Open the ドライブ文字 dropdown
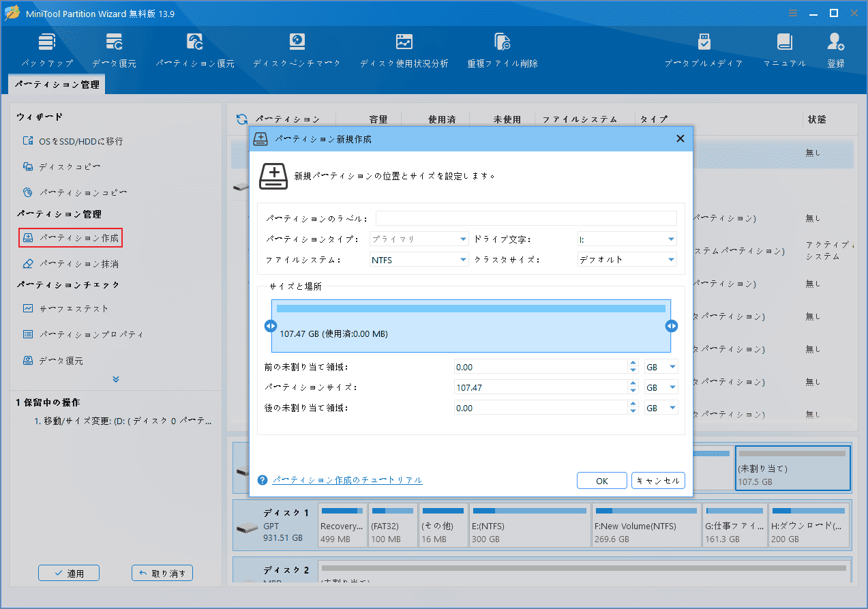 (x=627, y=239)
